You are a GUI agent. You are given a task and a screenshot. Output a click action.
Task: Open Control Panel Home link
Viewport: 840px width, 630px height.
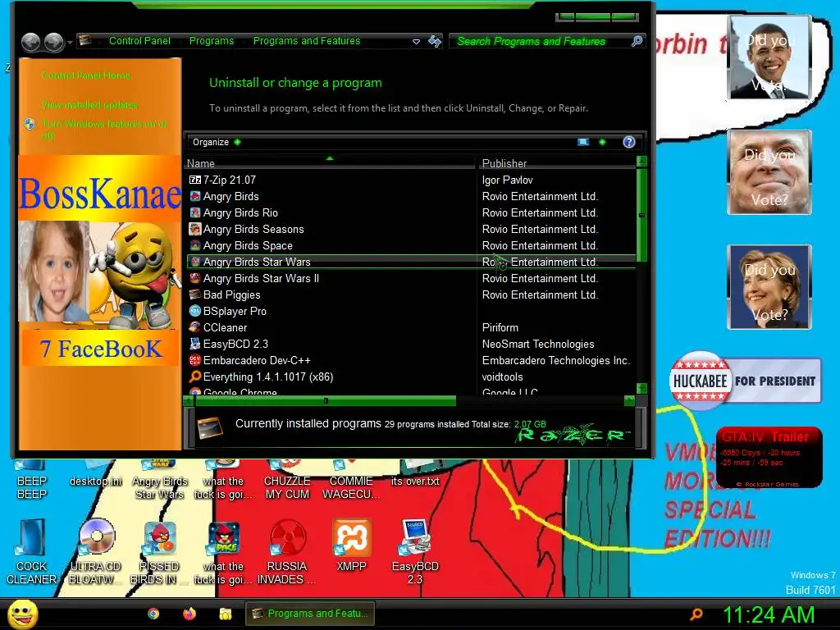click(86, 75)
